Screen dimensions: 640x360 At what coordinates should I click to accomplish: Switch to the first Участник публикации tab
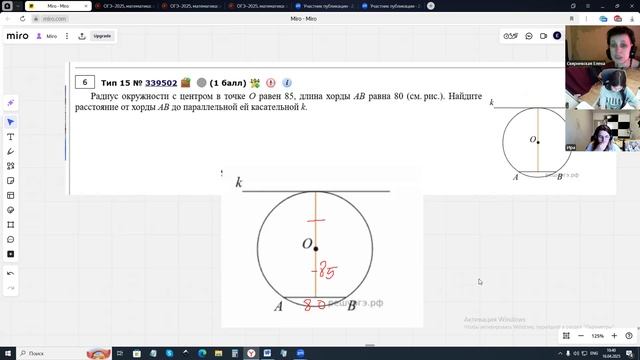point(324,6)
